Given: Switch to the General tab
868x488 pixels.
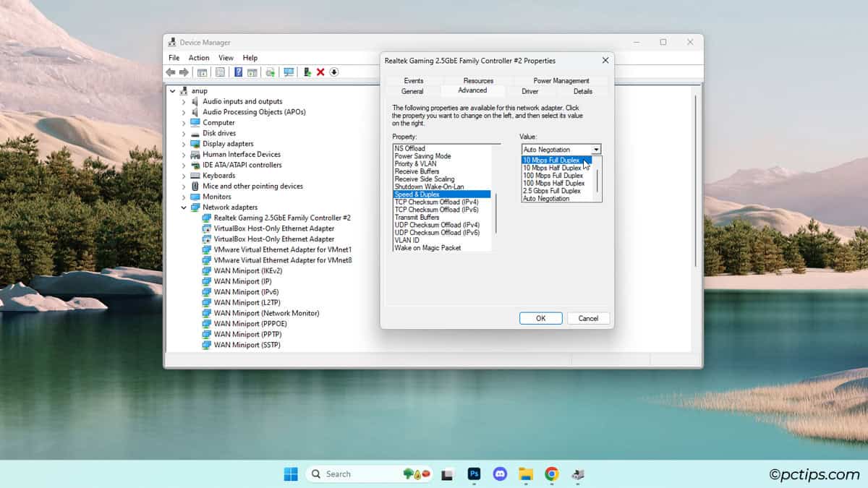Looking at the screenshot, I should click(412, 91).
